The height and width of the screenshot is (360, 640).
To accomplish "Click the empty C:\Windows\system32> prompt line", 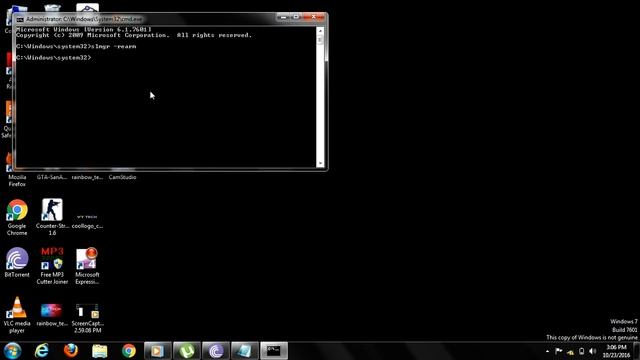I will 53,58.
